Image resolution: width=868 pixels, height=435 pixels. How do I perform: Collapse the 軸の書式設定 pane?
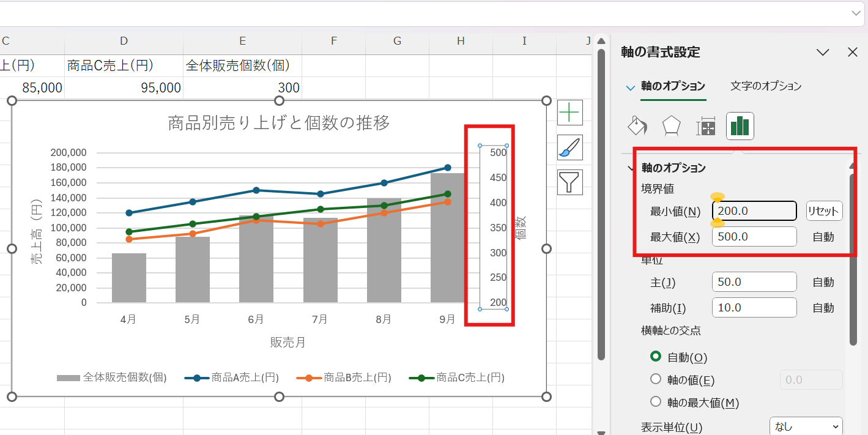[823, 53]
